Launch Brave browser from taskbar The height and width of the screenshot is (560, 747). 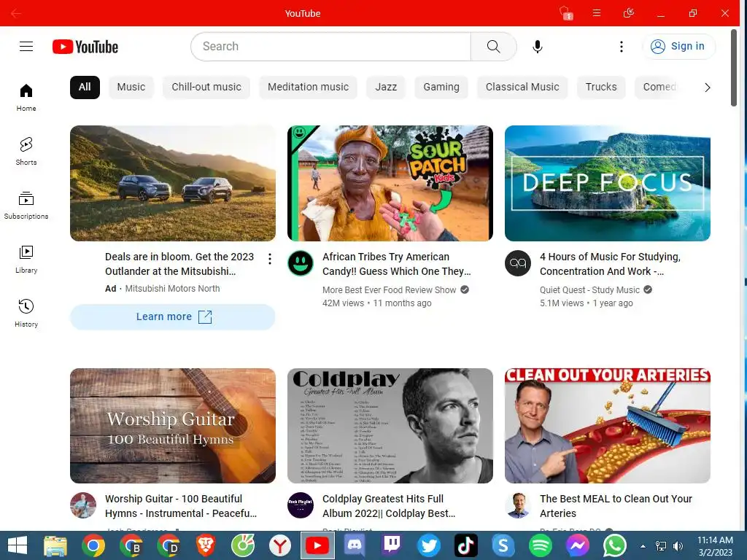click(x=205, y=545)
